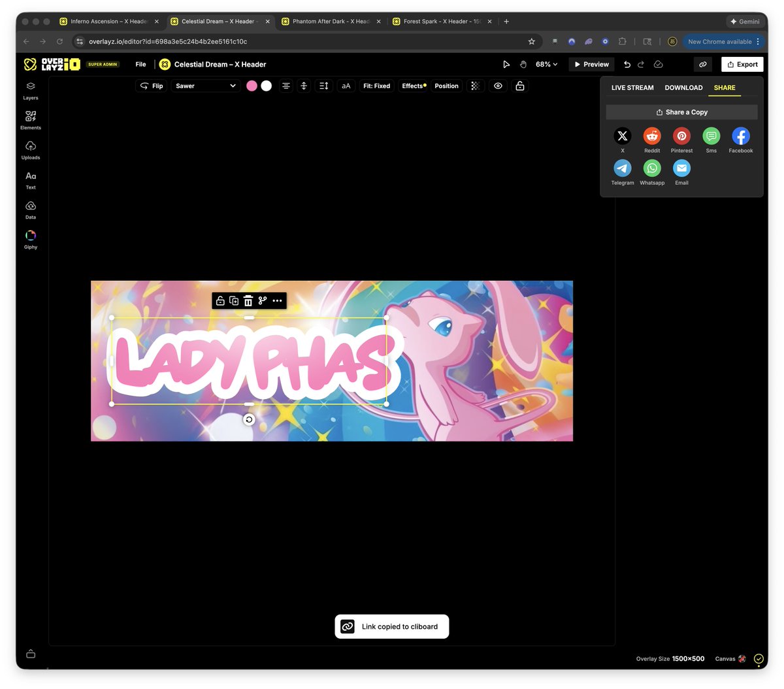Click the tray icon at sidebar bottom

pyautogui.click(x=31, y=654)
